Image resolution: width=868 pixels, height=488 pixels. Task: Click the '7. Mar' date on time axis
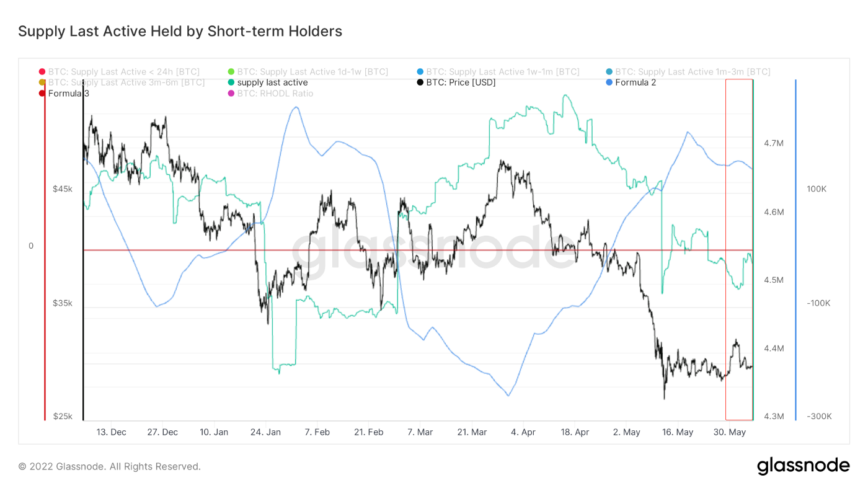(420, 432)
